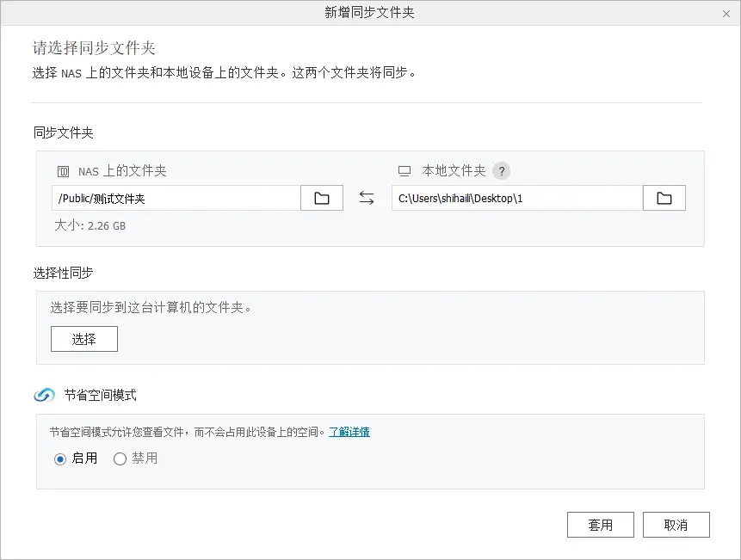
Task: Click the sync direction swap arrows icon
Action: coord(366,197)
